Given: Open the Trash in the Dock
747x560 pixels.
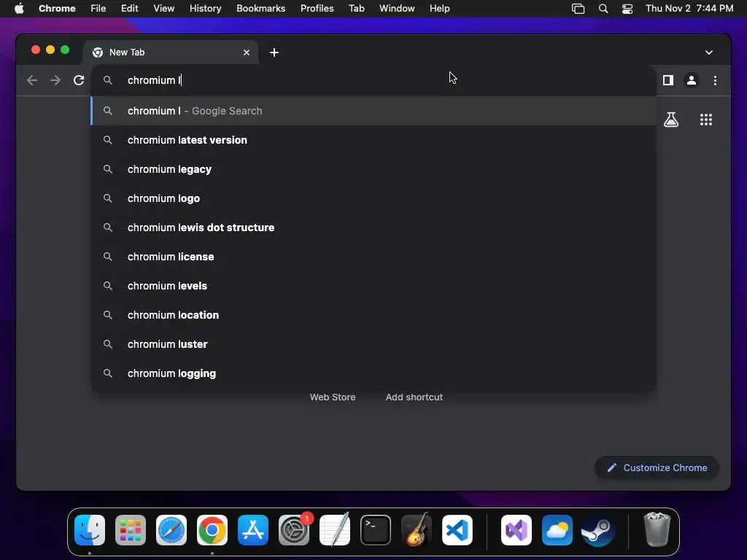Looking at the screenshot, I should tap(657, 529).
